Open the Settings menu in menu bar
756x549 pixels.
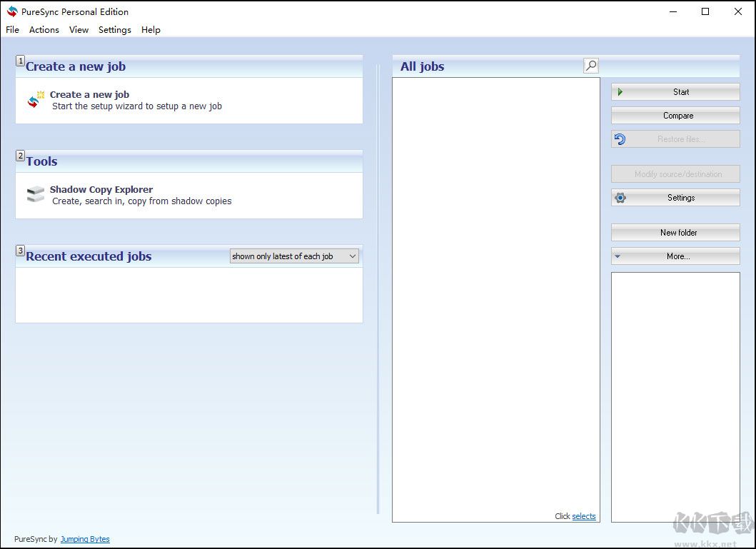pyautogui.click(x=115, y=30)
